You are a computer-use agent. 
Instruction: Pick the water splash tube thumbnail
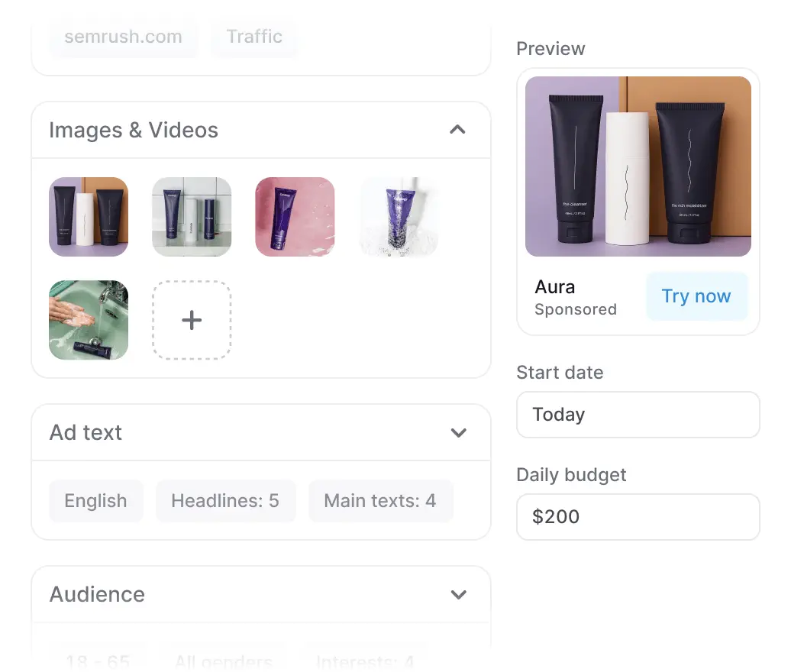point(399,217)
